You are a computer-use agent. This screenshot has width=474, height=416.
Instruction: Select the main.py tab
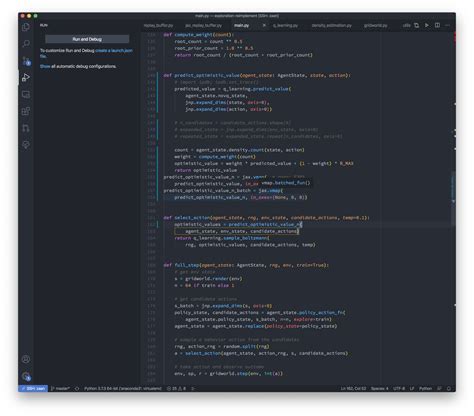(242, 26)
